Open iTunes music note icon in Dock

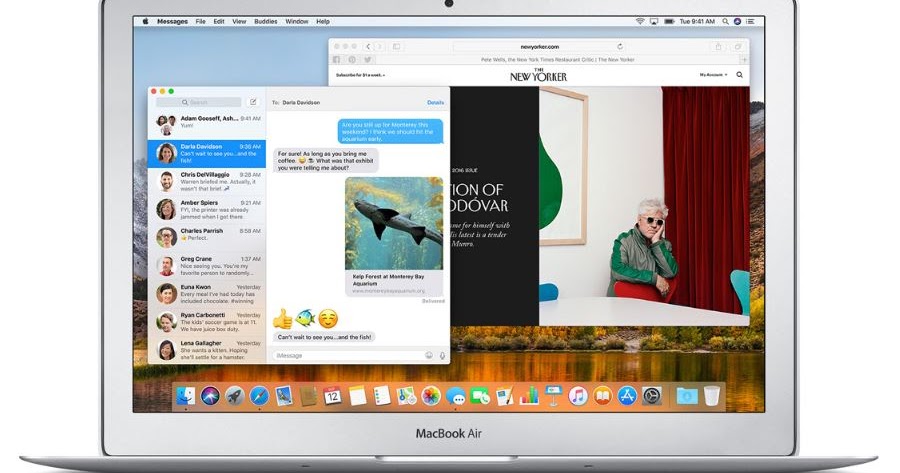click(578, 396)
